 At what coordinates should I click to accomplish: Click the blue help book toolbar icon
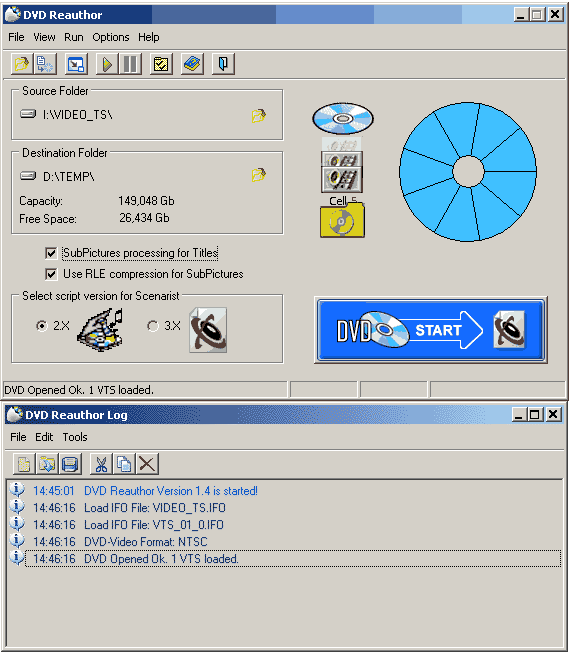(x=192, y=64)
